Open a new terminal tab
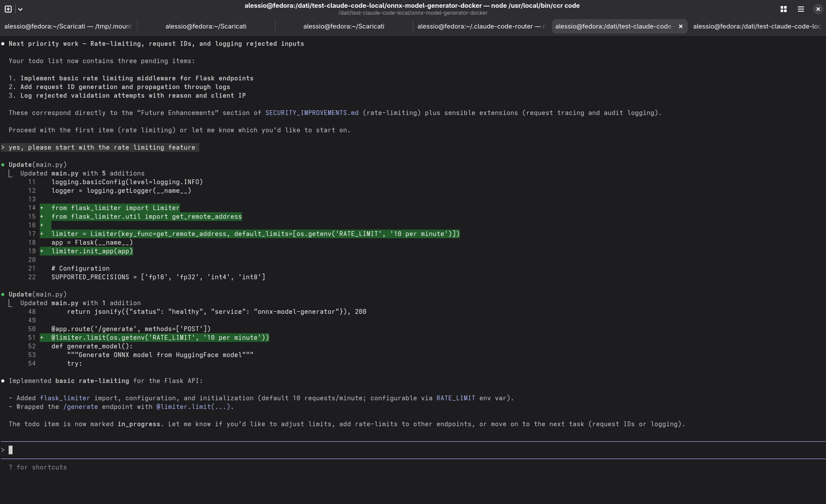The image size is (826, 504). pos(8,9)
